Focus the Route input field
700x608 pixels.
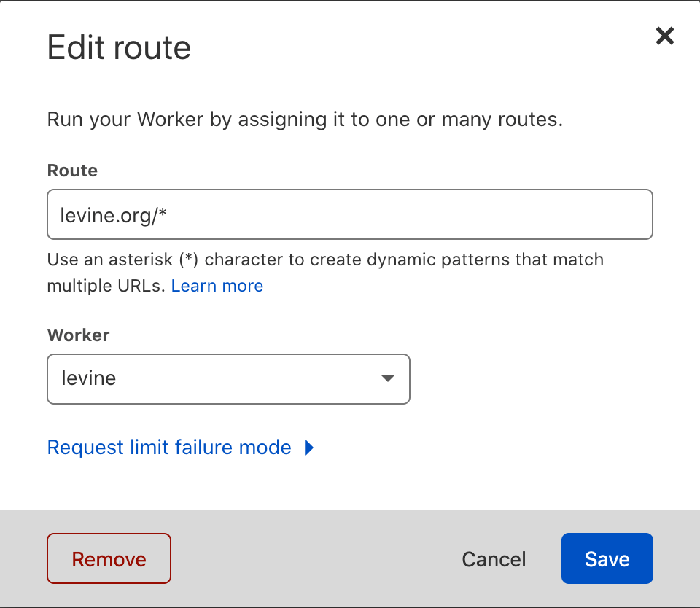[x=349, y=214]
